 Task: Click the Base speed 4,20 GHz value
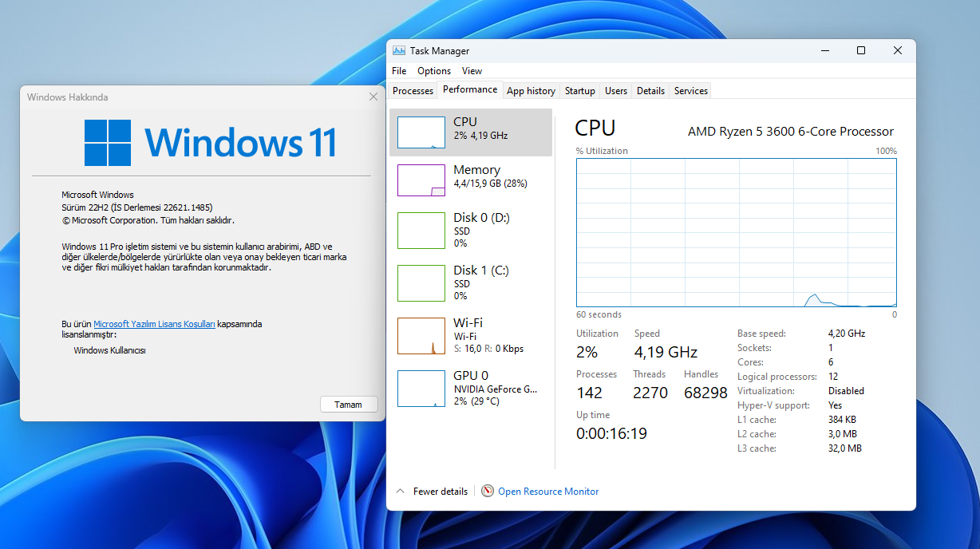tap(847, 334)
